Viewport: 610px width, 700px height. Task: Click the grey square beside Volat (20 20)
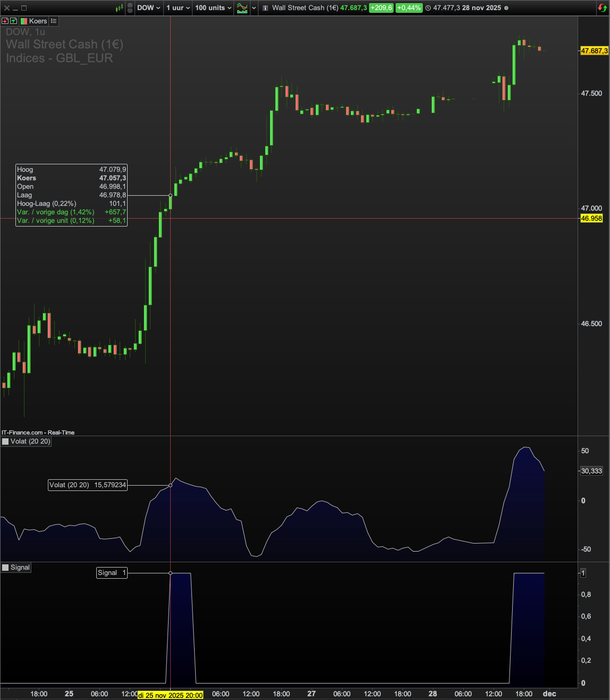pos(5,441)
